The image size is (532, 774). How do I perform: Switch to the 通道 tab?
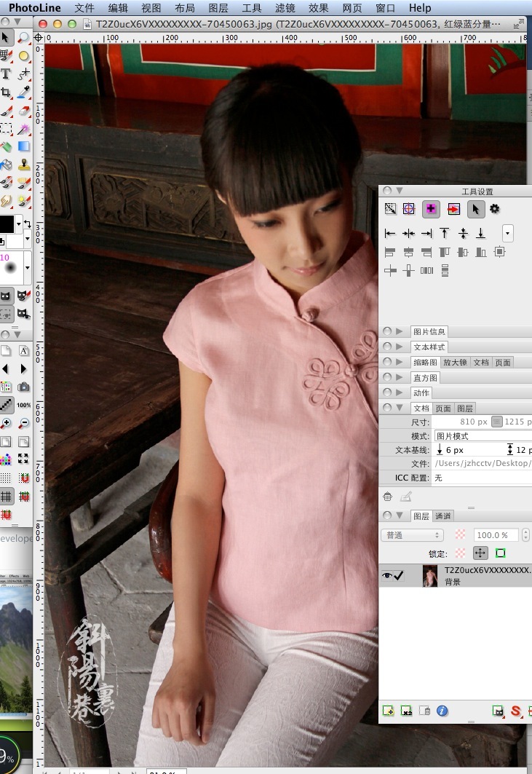pyautogui.click(x=443, y=516)
